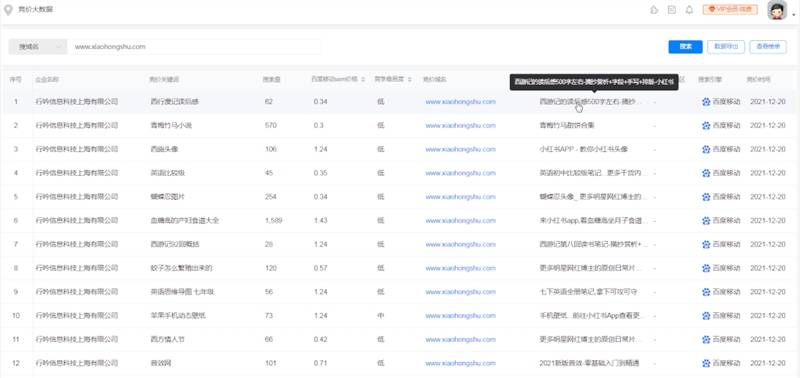
Task: Click the location pin icon beside the page title
Action: tap(8, 10)
